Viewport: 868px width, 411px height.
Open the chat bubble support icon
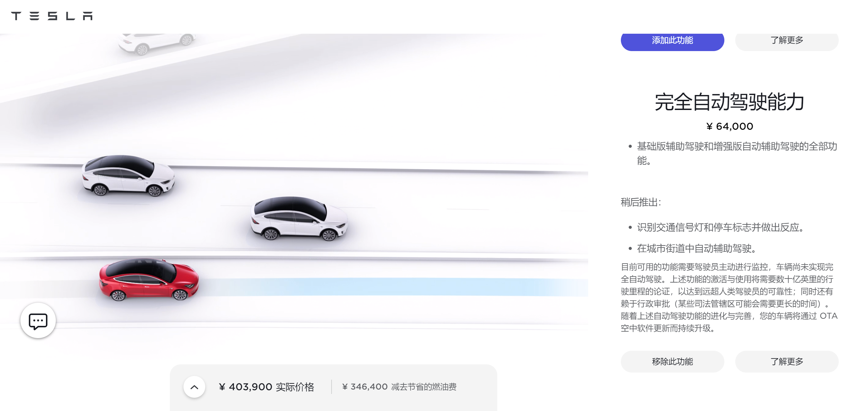(38, 321)
